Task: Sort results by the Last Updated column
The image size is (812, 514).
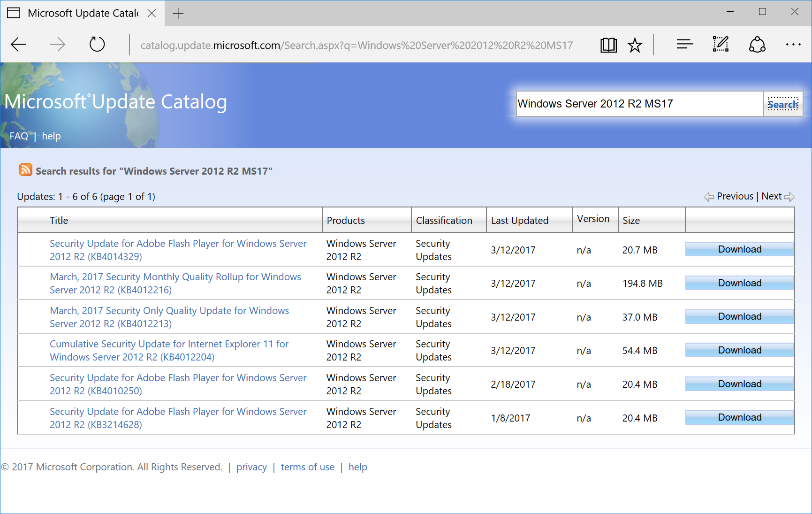Action: point(519,221)
